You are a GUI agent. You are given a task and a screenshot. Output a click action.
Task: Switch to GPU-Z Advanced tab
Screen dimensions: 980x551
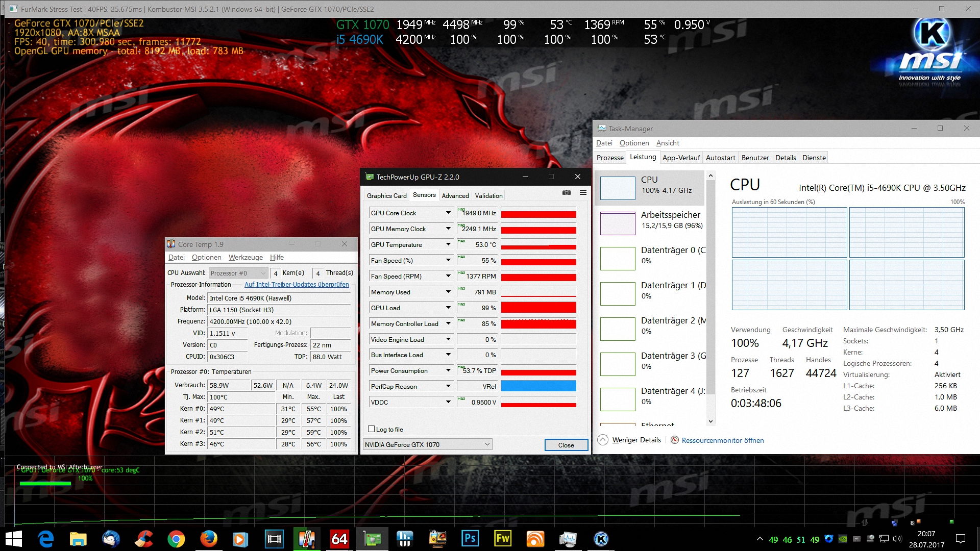pyautogui.click(x=455, y=195)
